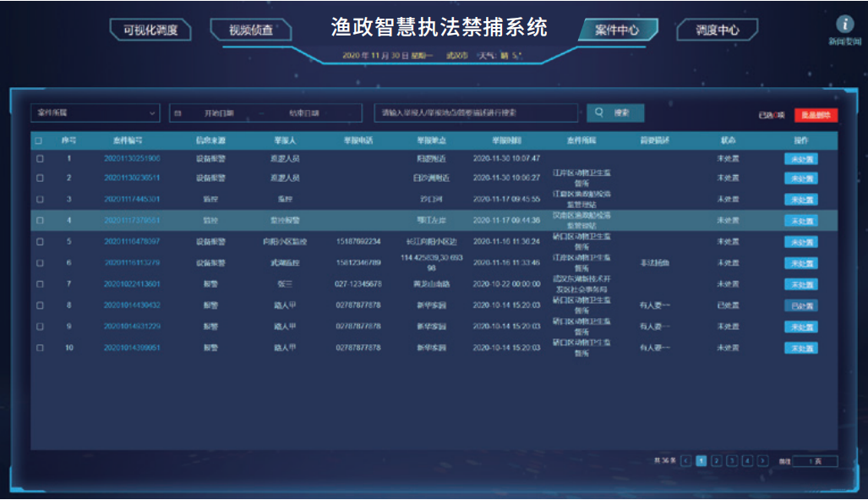The width and height of the screenshot is (868, 500).
Task: Toggle the select-all checkbox in table header
Action: pos(39,140)
